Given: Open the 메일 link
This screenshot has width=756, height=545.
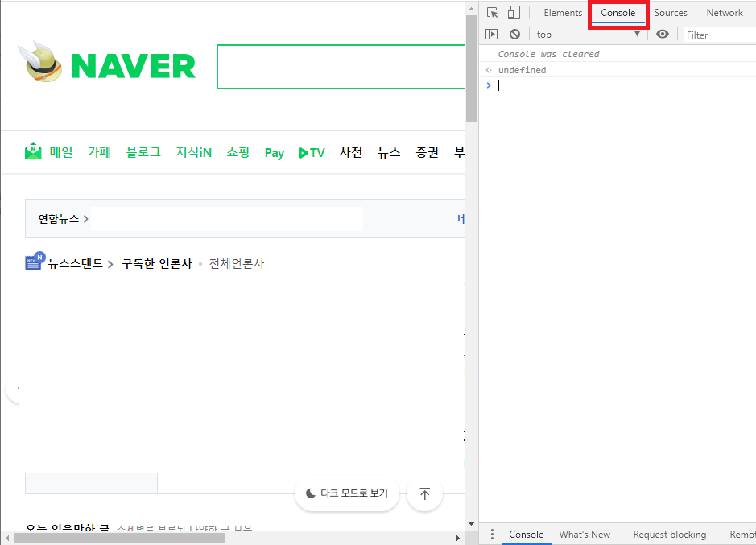Looking at the screenshot, I should (x=60, y=152).
